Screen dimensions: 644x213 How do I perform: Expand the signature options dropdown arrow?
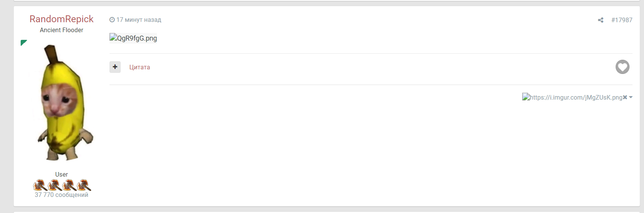coord(631,97)
